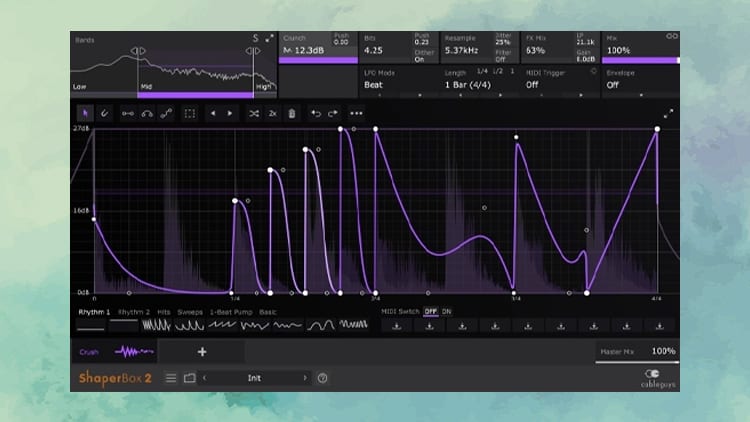Go to the next preset arrow
This screenshot has width=750, height=422.
[x=305, y=378]
